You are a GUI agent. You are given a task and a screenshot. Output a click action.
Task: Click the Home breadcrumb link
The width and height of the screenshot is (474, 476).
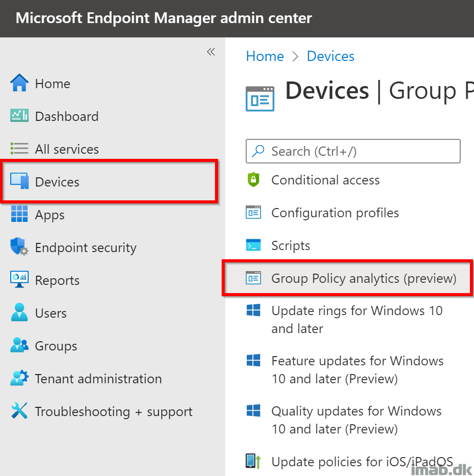(x=265, y=56)
